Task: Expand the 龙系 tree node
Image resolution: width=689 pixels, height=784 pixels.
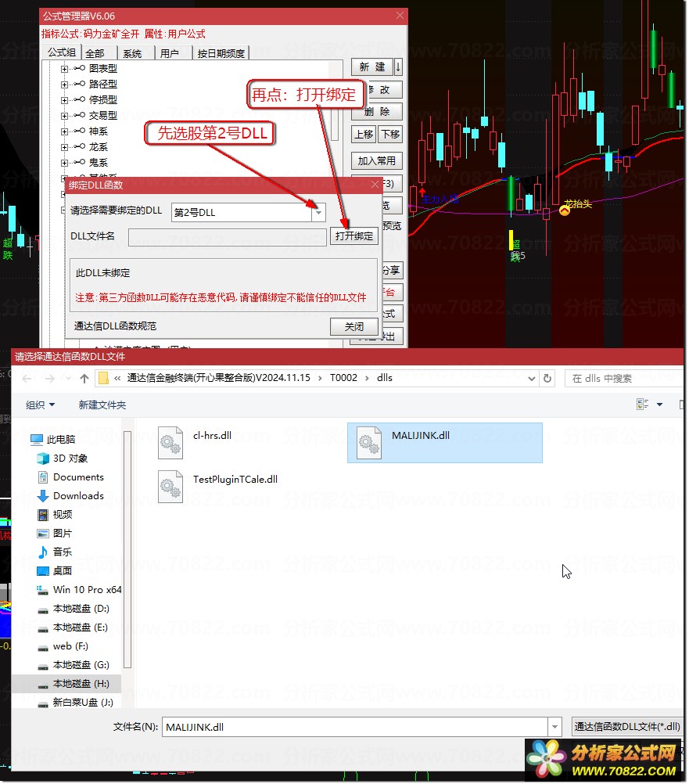Action: (x=64, y=148)
